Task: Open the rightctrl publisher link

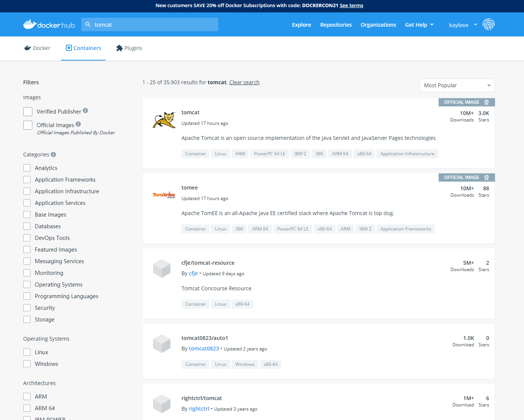Action: [x=199, y=409]
